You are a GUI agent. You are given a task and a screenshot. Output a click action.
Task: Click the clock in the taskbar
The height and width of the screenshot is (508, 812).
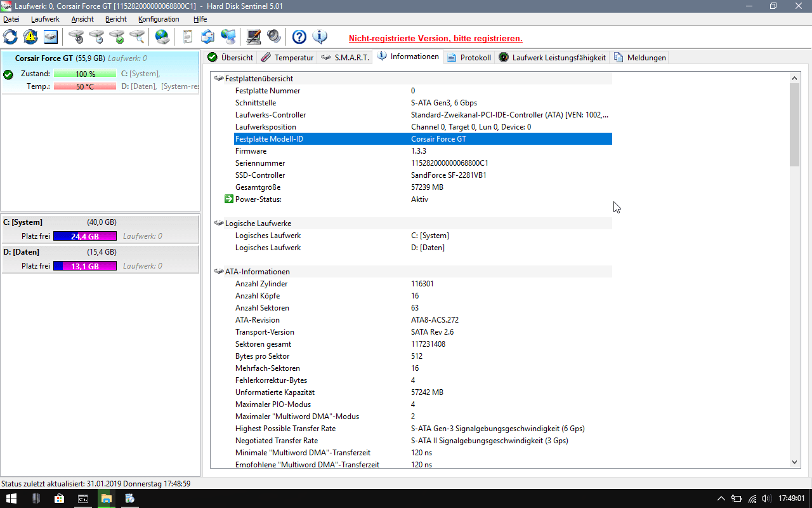(x=790, y=498)
